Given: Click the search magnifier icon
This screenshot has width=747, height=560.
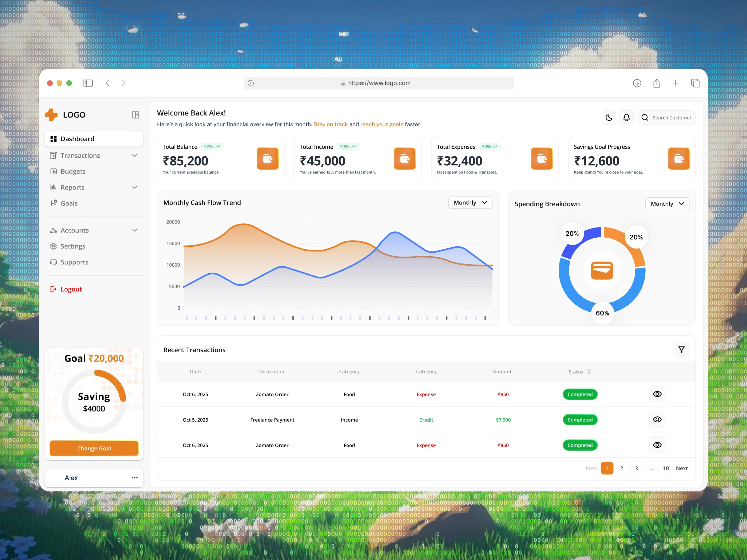Looking at the screenshot, I should 645,118.
